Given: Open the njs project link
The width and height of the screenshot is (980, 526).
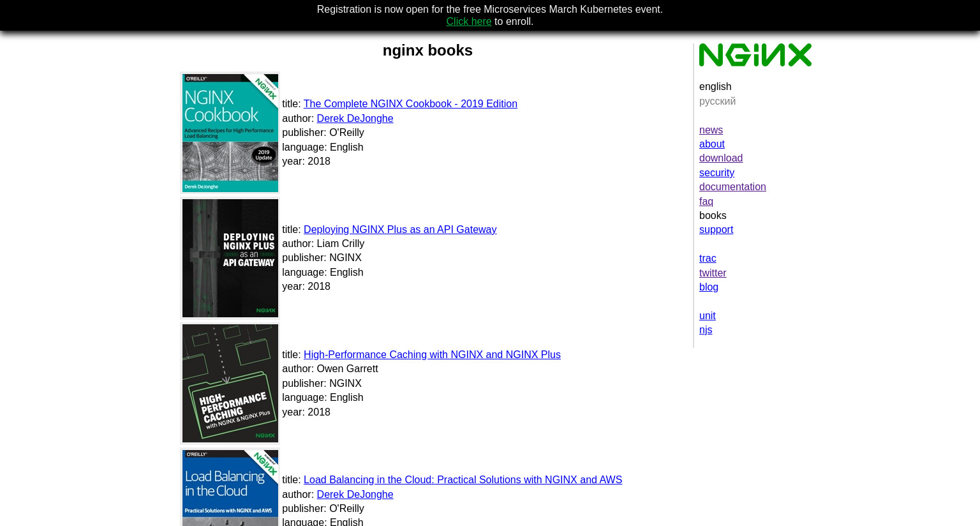Looking at the screenshot, I should click(705, 329).
